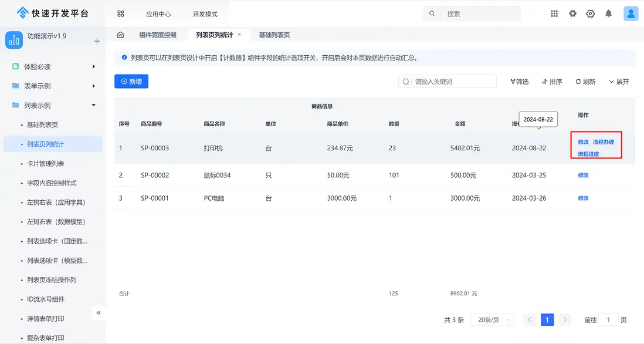Viewport: 644px width, 344px height.
Task: Open the nine-dot apps grid icon
Action: [x=554, y=14]
